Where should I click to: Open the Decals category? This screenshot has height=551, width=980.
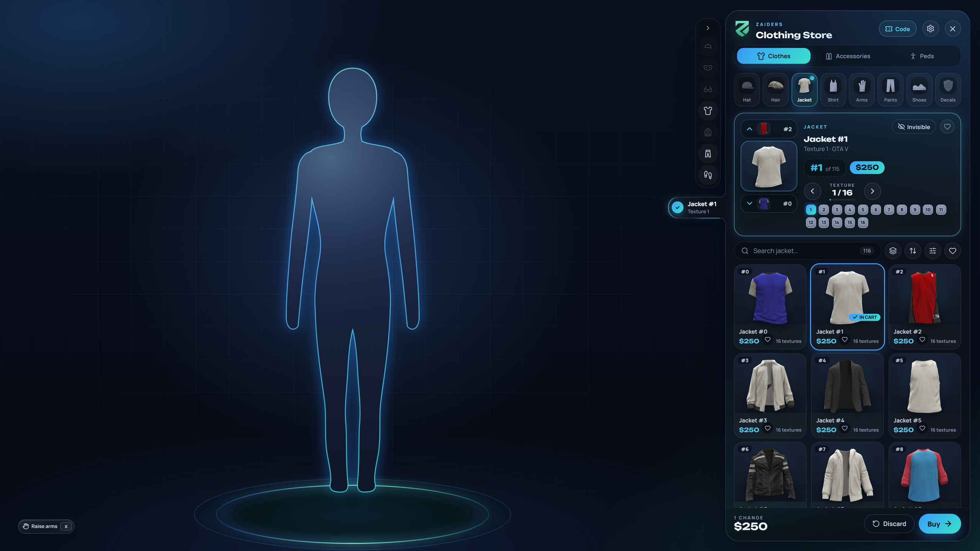point(948,90)
